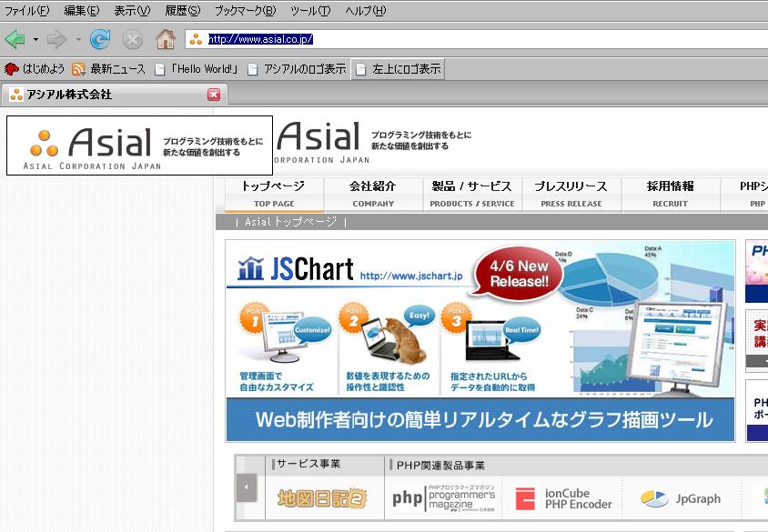Reload the page with the refresh icon

coord(100,39)
